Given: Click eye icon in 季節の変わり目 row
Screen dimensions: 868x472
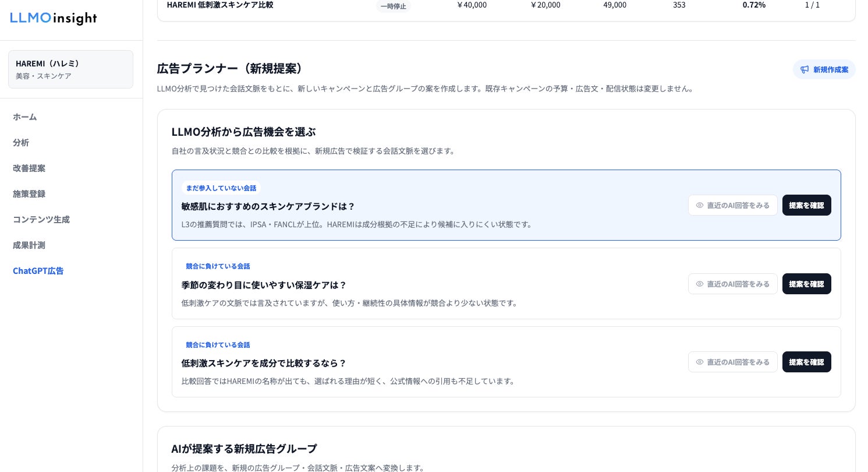Looking at the screenshot, I should click(x=700, y=284).
